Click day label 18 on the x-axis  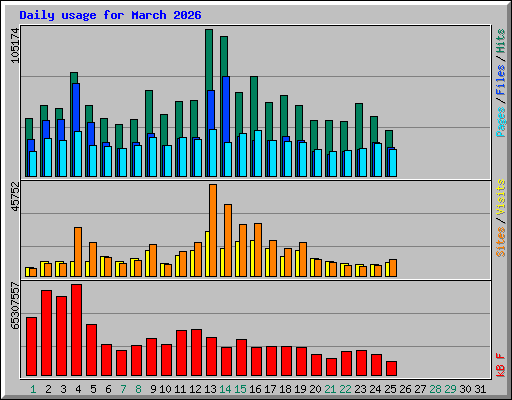click(285, 389)
